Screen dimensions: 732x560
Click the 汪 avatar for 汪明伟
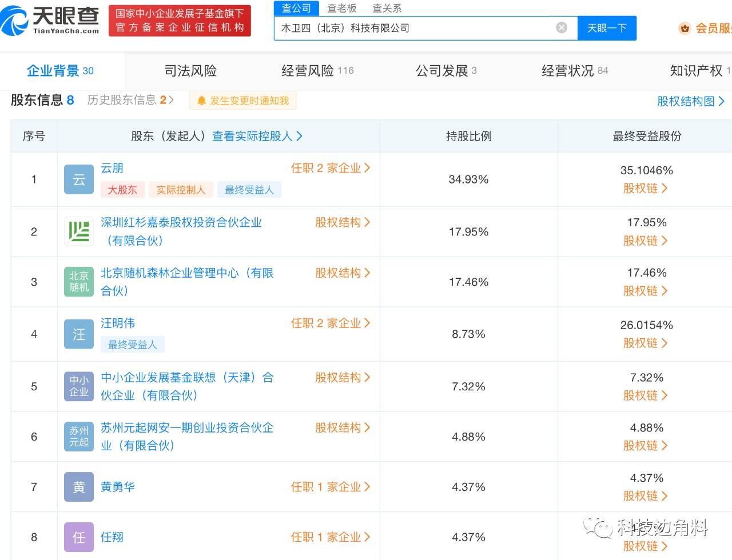tap(79, 334)
